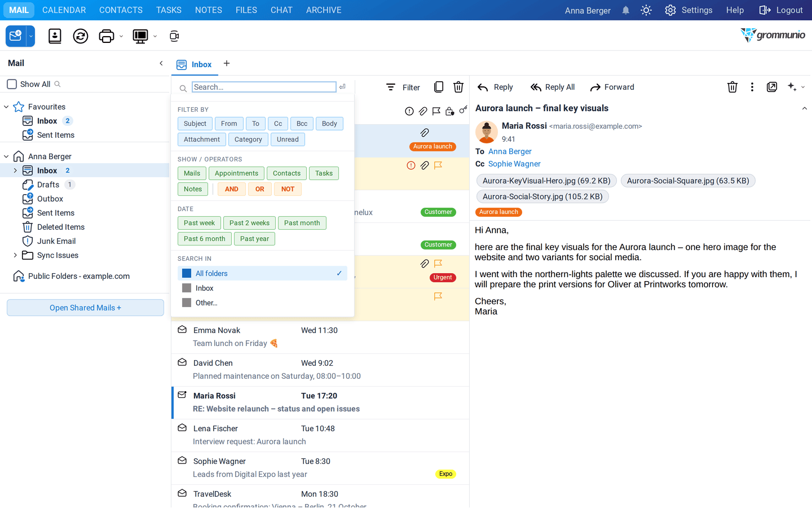
Task: Click Open Shared Mails button
Action: 85,308
